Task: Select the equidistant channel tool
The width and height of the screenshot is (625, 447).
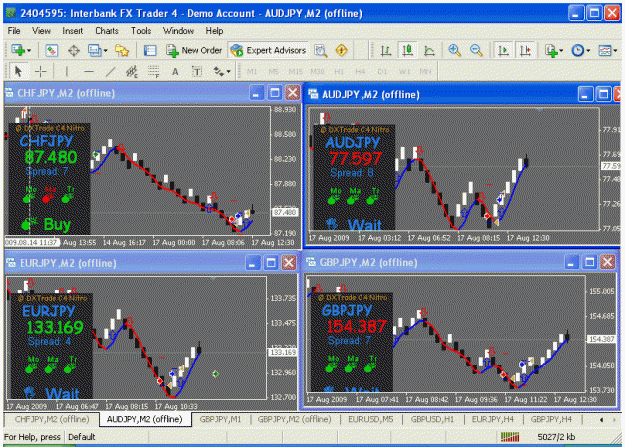Action: tap(132, 72)
